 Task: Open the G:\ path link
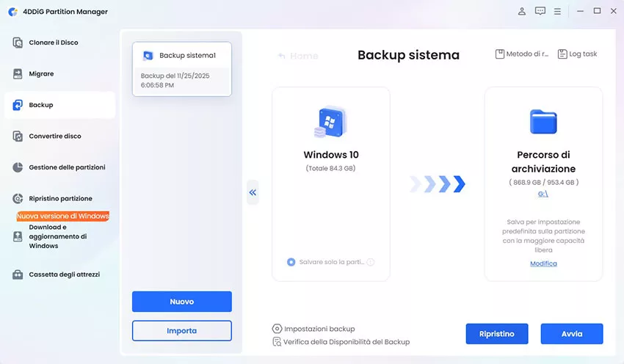pyautogui.click(x=543, y=194)
